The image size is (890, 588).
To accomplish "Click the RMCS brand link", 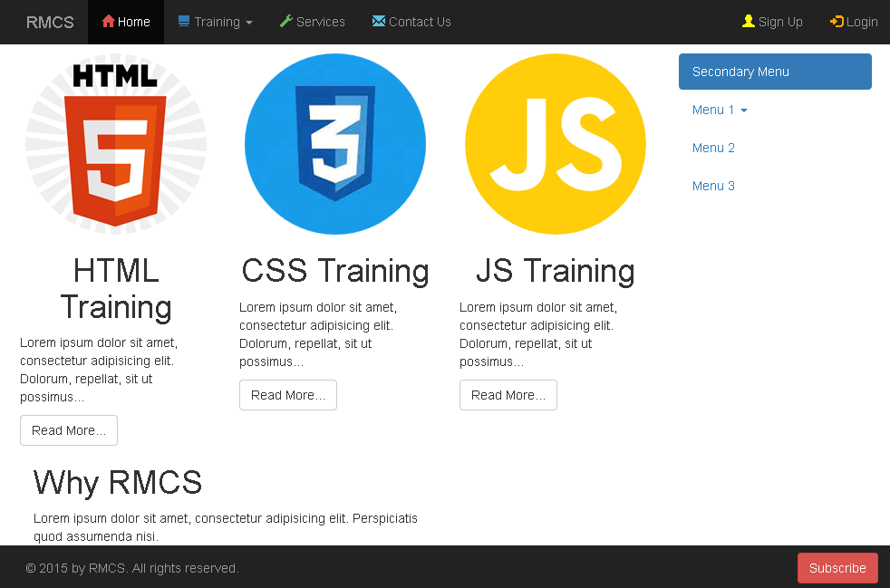I will (50, 22).
